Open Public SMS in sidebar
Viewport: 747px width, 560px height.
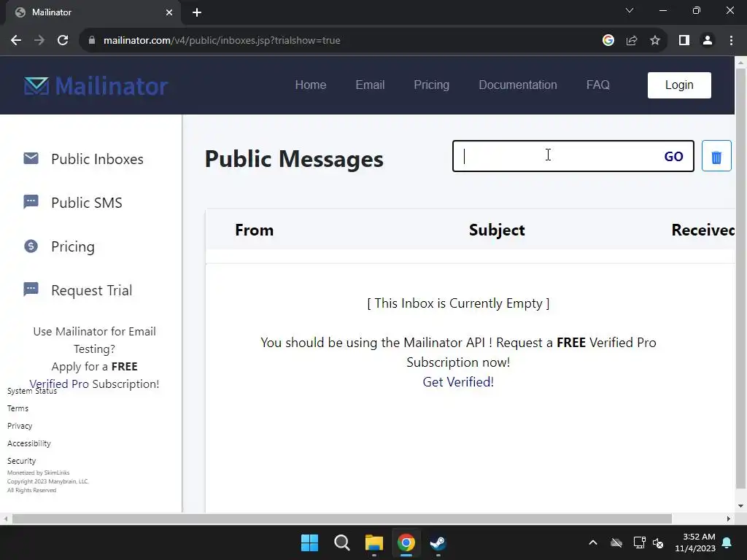[87, 203]
